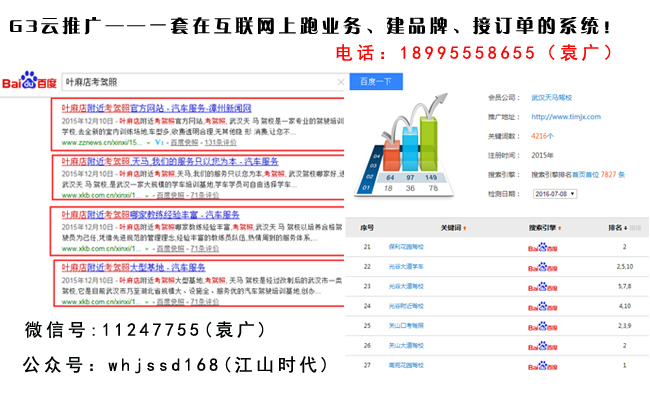
Task: Open 71条评价 under the 大型基地 result
Action: point(204,302)
